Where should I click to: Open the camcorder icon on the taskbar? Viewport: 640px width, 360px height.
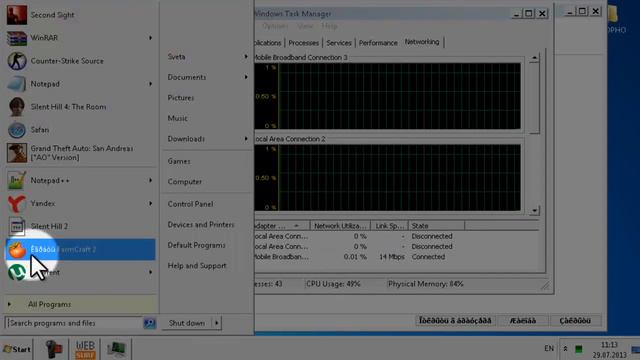53,349
